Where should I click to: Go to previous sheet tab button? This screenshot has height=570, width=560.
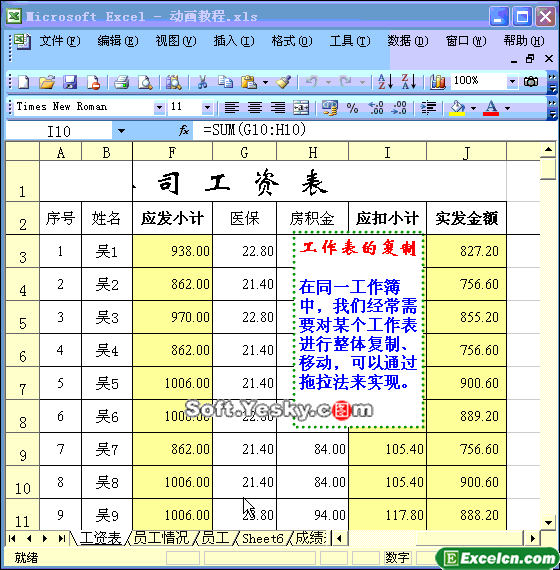[29, 538]
